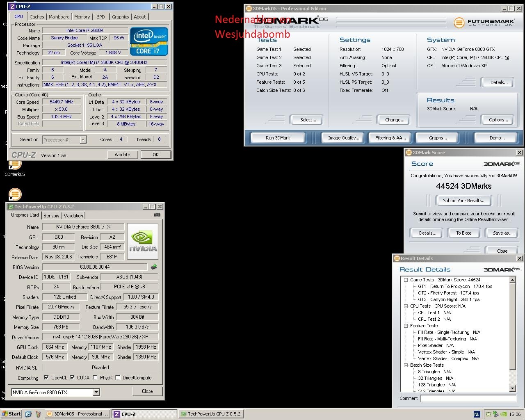525x420 pixels.
Task: Click the Comment text field
Action: click(x=468, y=398)
